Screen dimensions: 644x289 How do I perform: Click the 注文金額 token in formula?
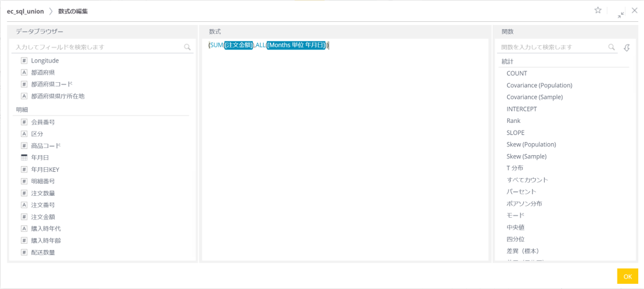click(x=238, y=45)
